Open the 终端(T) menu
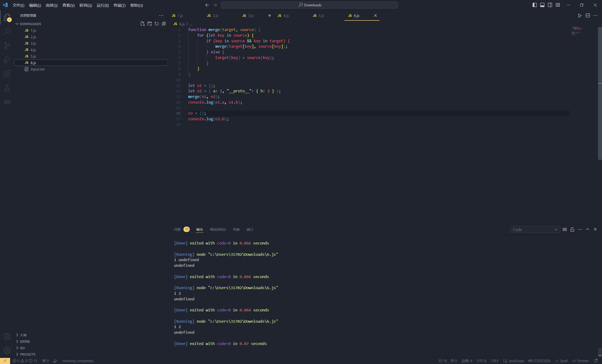602x364 pixels. pyautogui.click(x=119, y=5)
